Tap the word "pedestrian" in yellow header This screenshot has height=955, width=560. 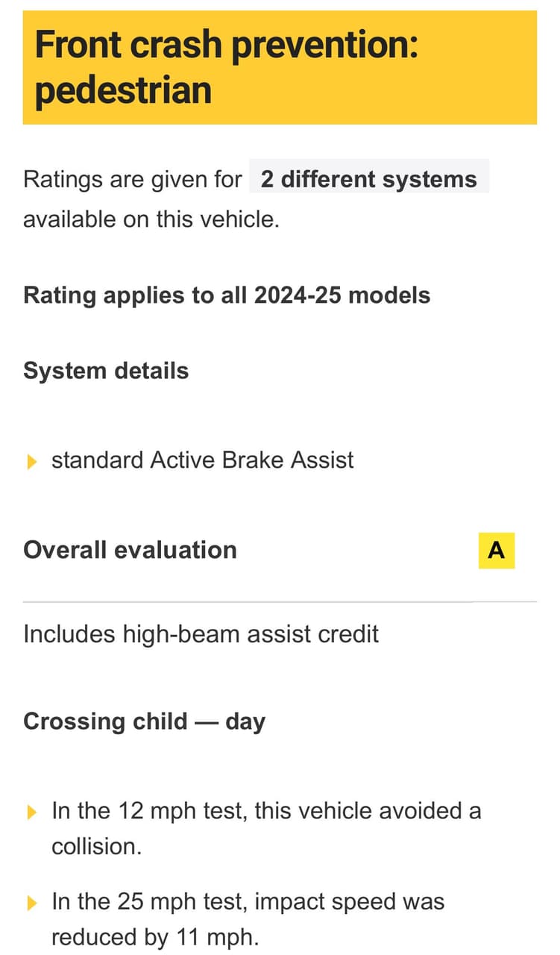click(x=123, y=91)
